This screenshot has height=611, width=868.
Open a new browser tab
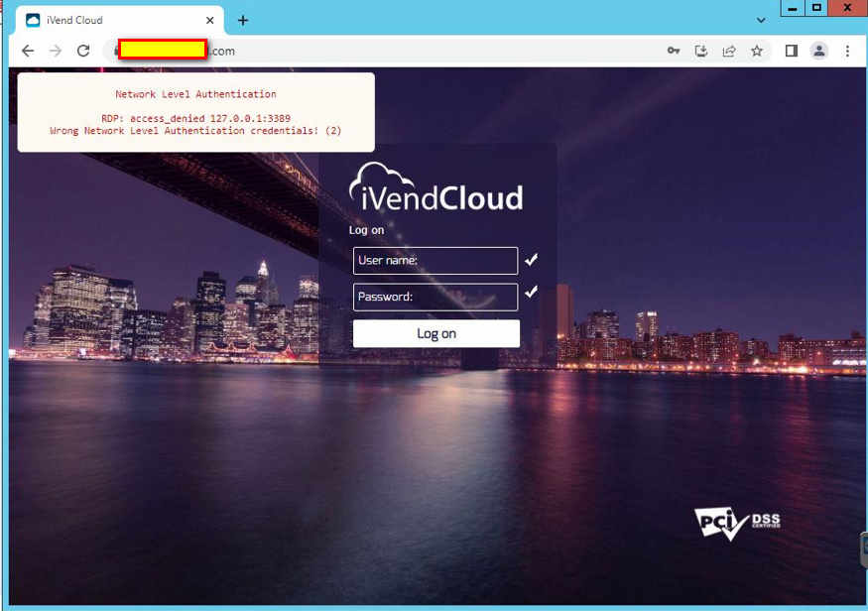pyautogui.click(x=242, y=21)
